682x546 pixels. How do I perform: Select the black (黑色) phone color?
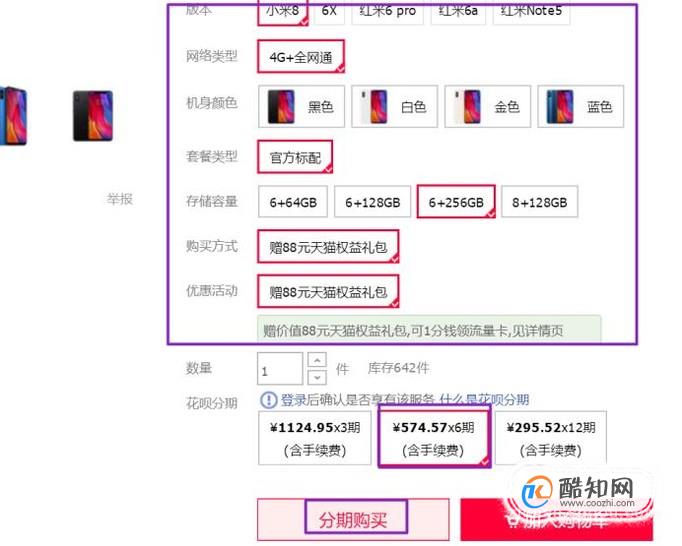(x=301, y=107)
